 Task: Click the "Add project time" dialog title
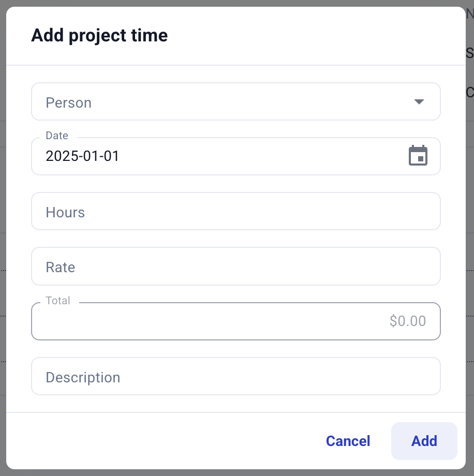(x=99, y=36)
